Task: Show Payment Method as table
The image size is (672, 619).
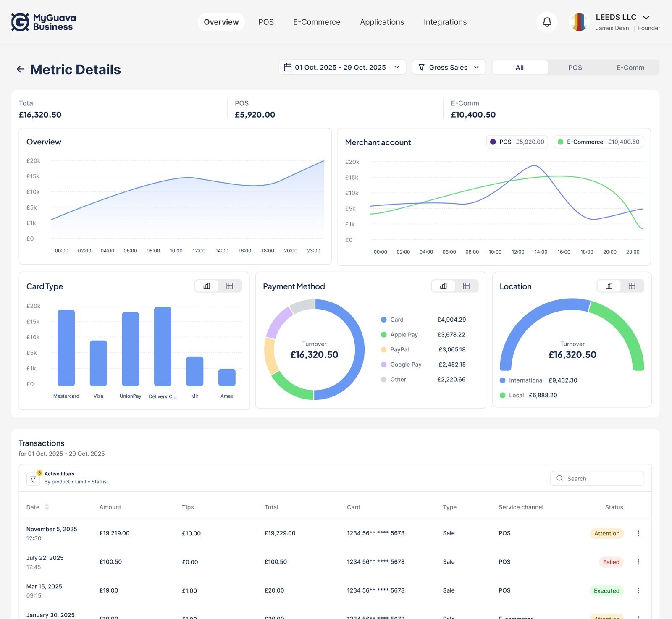Action: tap(466, 286)
